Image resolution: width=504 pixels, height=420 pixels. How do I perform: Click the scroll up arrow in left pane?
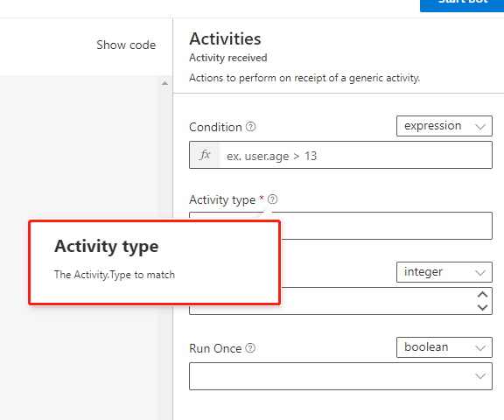click(x=164, y=83)
